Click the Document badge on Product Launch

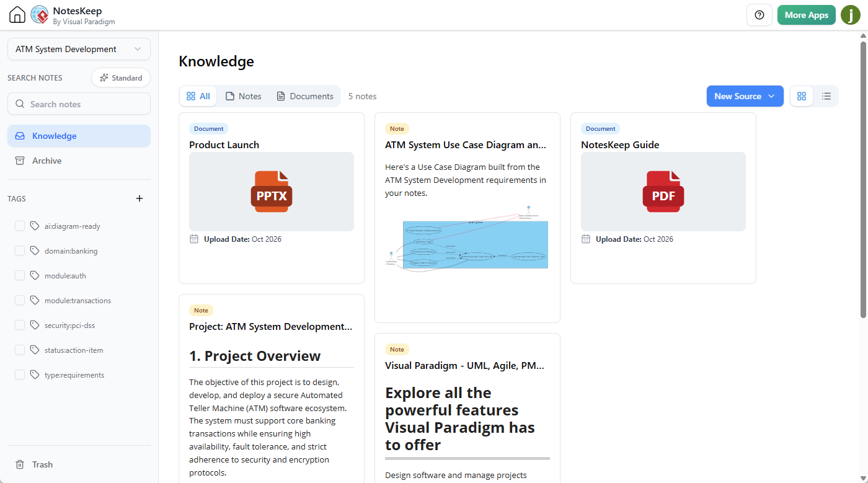click(x=208, y=129)
